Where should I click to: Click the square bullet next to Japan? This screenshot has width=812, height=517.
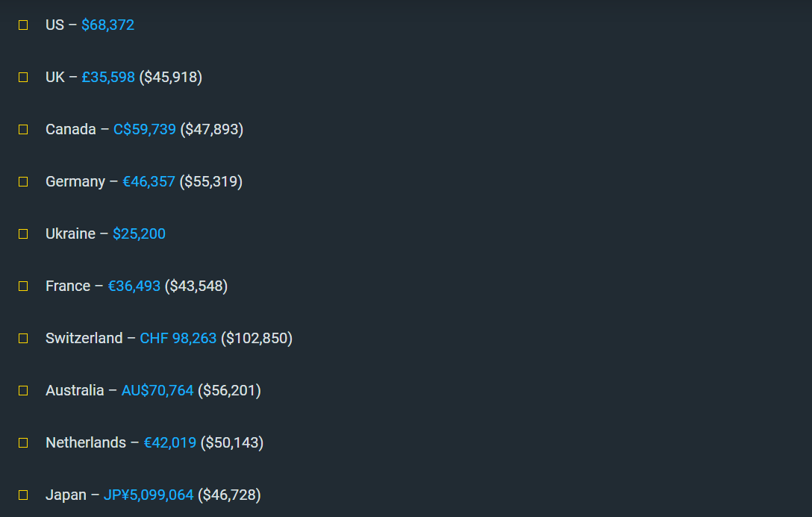(23, 495)
